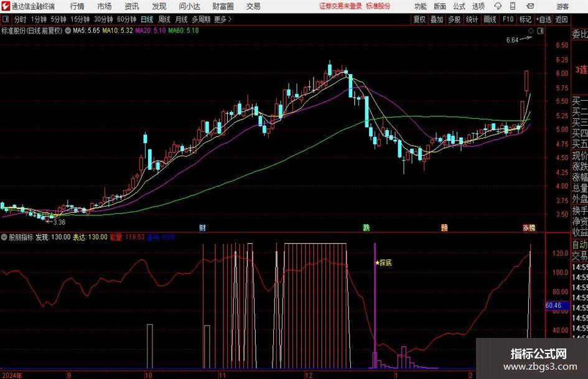Open the 财富圈 menu

click(x=223, y=6)
